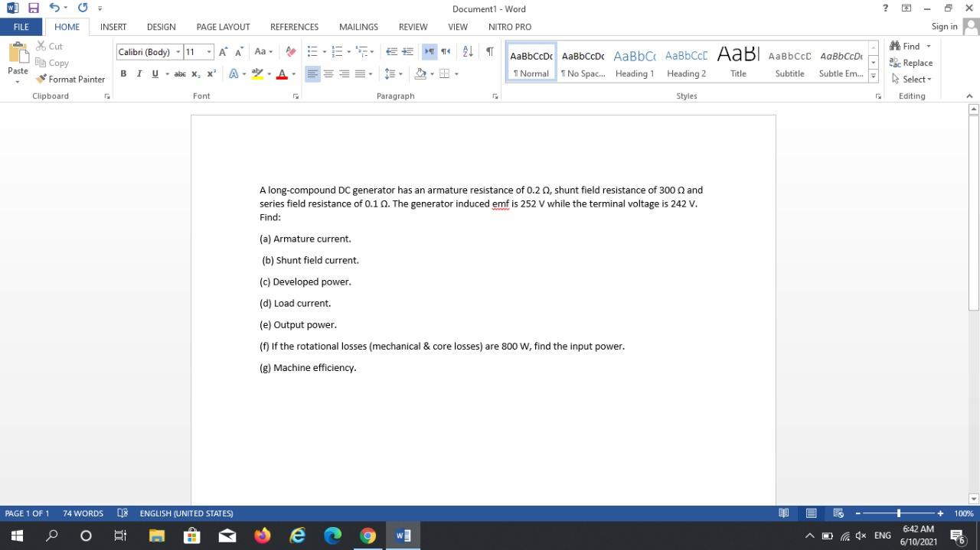Toggle the Show/Hide paragraph marks
Viewport: 980px width, 550px height.
489,51
